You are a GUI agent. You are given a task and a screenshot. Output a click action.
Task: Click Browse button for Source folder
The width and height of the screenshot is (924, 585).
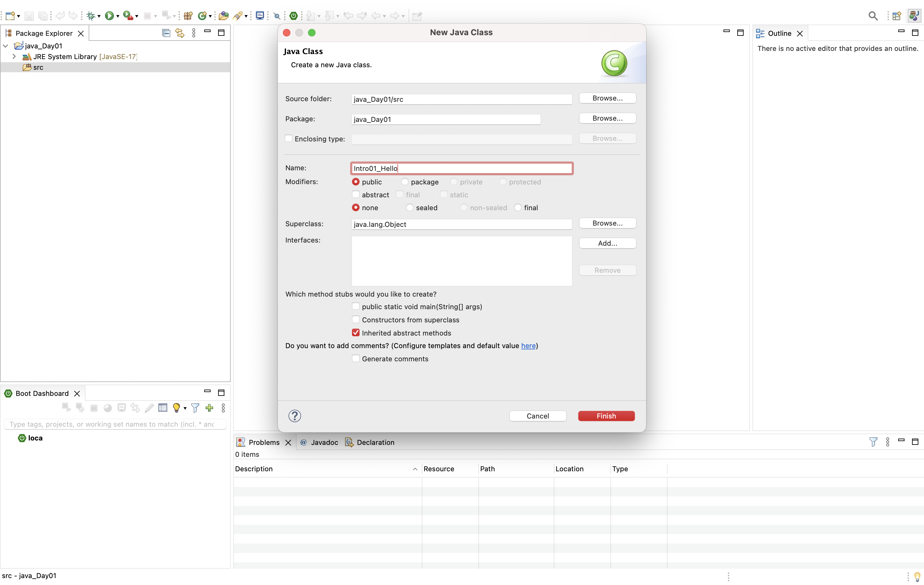pyautogui.click(x=608, y=98)
